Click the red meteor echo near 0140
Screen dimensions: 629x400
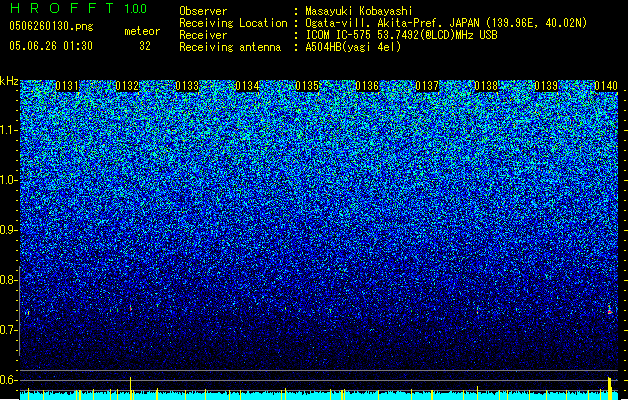coord(610,310)
